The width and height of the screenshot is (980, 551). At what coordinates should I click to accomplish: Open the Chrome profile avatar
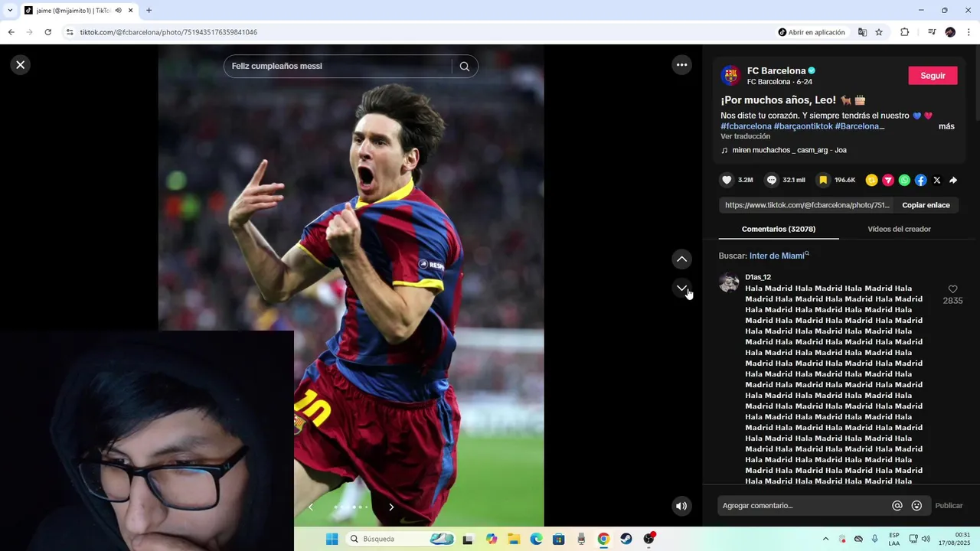pos(950,32)
